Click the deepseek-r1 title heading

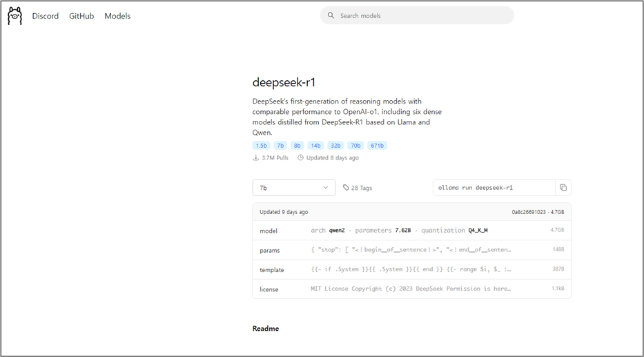click(x=284, y=83)
